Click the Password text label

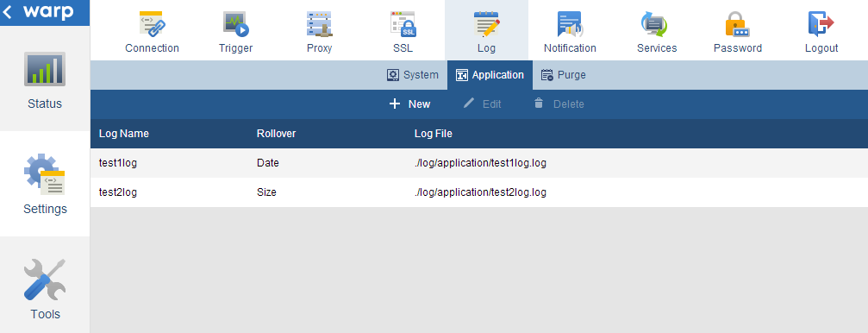[738, 48]
